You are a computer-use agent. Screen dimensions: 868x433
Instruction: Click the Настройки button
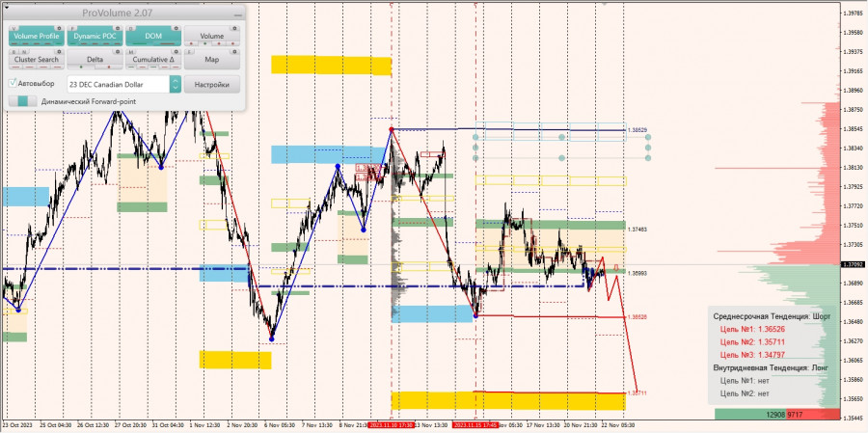pyautogui.click(x=212, y=84)
